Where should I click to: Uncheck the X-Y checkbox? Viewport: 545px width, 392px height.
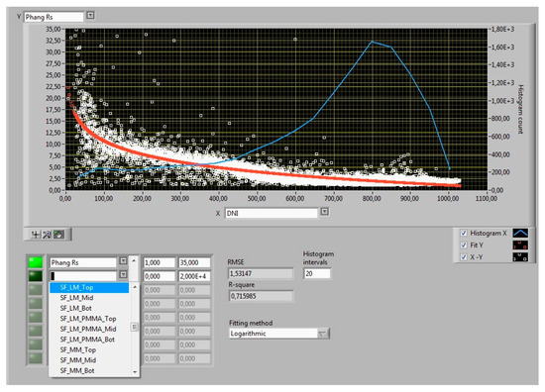point(464,257)
